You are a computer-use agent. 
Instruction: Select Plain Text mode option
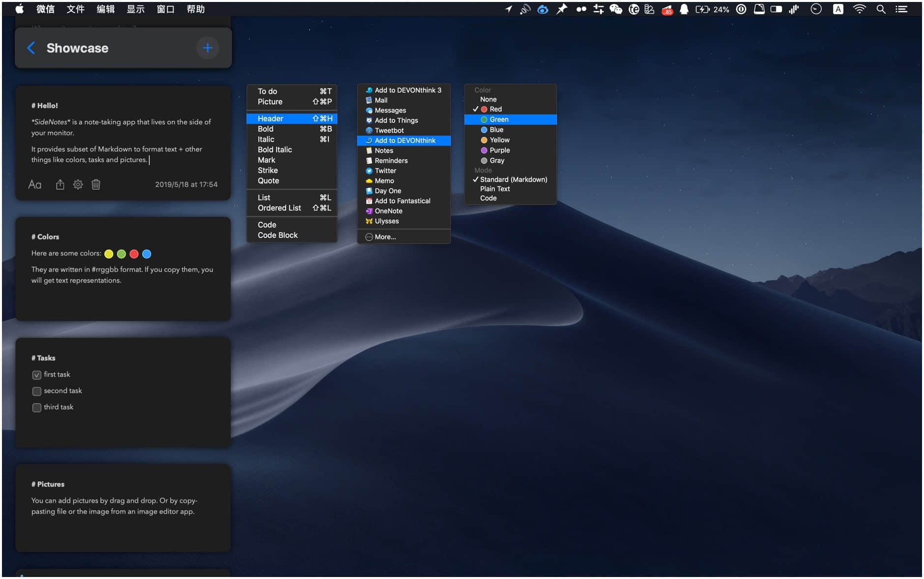coord(495,189)
